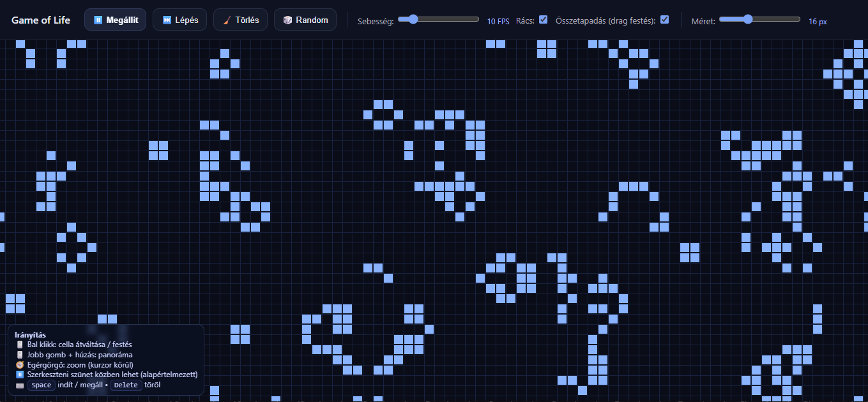Click the mouse icon beside Jobb gomb + húzás
This screenshot has width=868, height=402.
tap(20, 355)
